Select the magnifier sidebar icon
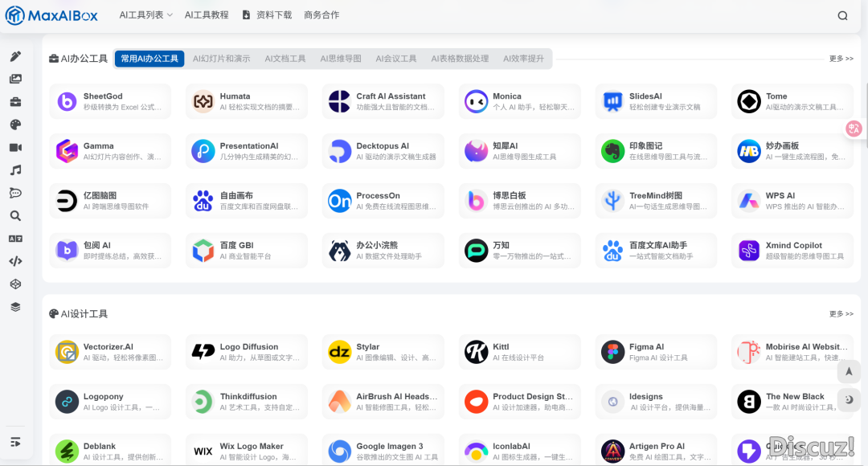The width and height of the screenshot is (868, 466). [x=15, y=216]
